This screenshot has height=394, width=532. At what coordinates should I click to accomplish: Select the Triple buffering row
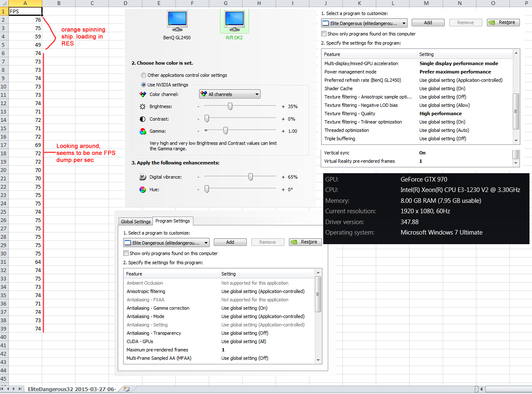point(417,139)
